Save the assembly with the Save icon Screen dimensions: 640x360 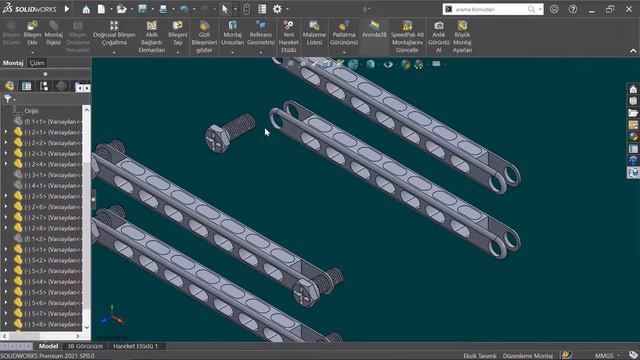142,9
